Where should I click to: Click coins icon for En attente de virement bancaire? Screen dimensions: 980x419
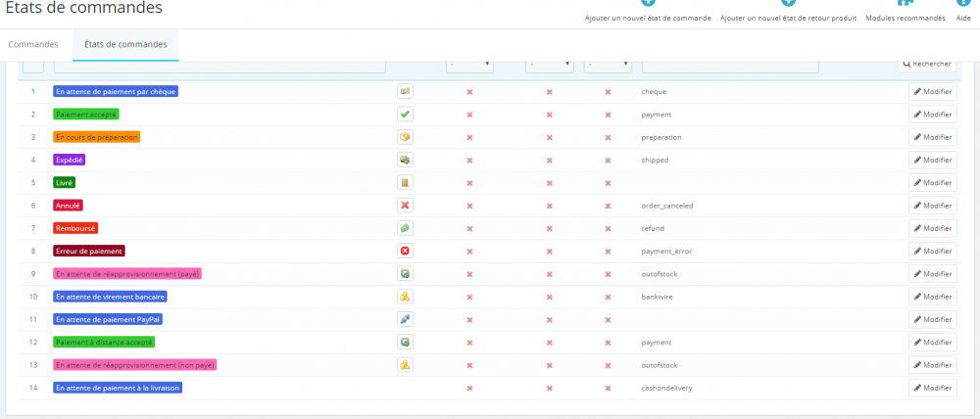click(405, 297)
